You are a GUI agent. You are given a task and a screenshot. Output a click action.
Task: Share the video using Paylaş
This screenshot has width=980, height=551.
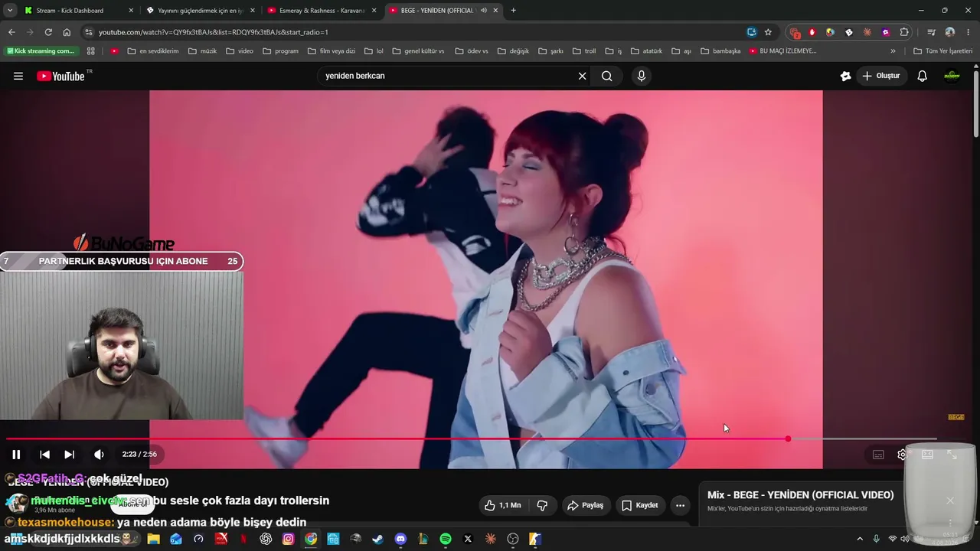(585, 505)
